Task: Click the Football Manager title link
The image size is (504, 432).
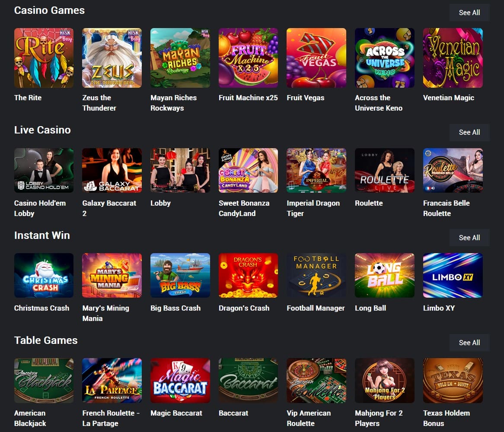Action: point(316,308)
